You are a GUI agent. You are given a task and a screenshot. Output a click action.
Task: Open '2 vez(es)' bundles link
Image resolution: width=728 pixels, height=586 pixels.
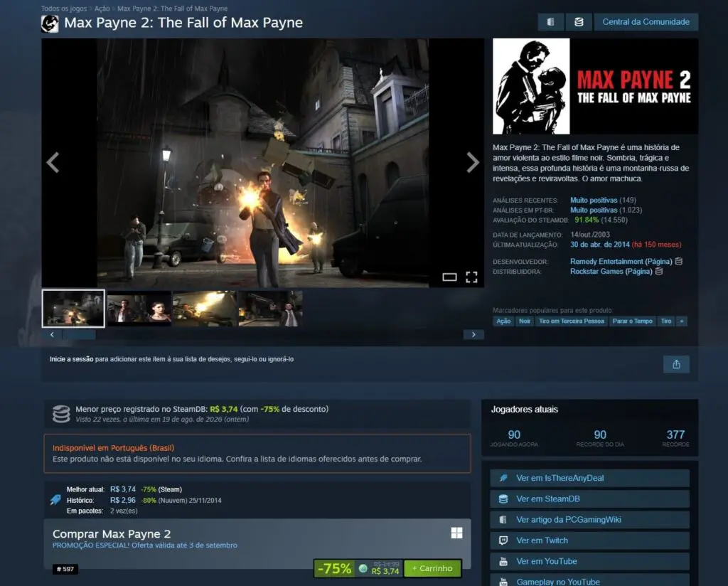124,511
